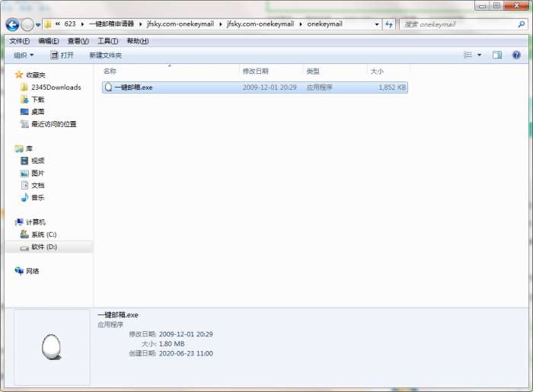Open the 文档 library
This screenshot has height=392, width=533.
pos(38,185)
